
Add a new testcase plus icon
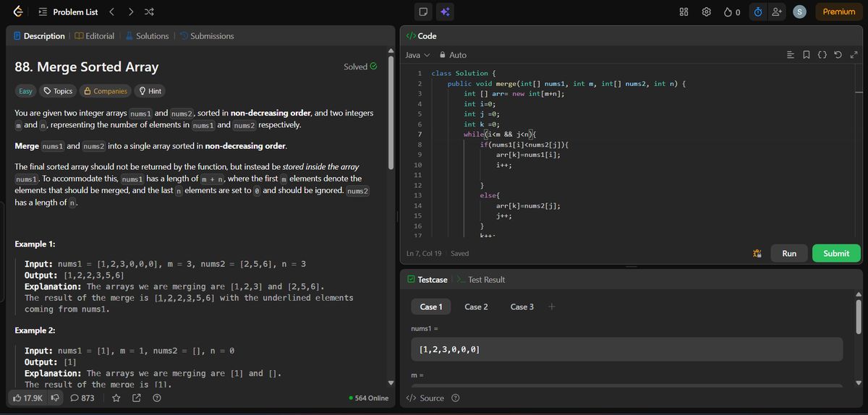point(551,307)
